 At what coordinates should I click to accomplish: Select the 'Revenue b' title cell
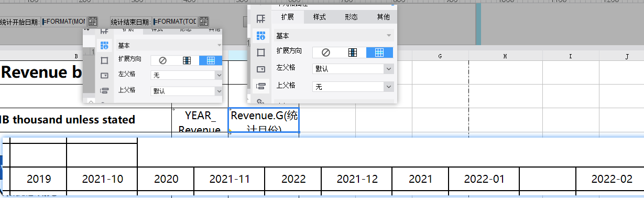[42, 72]
